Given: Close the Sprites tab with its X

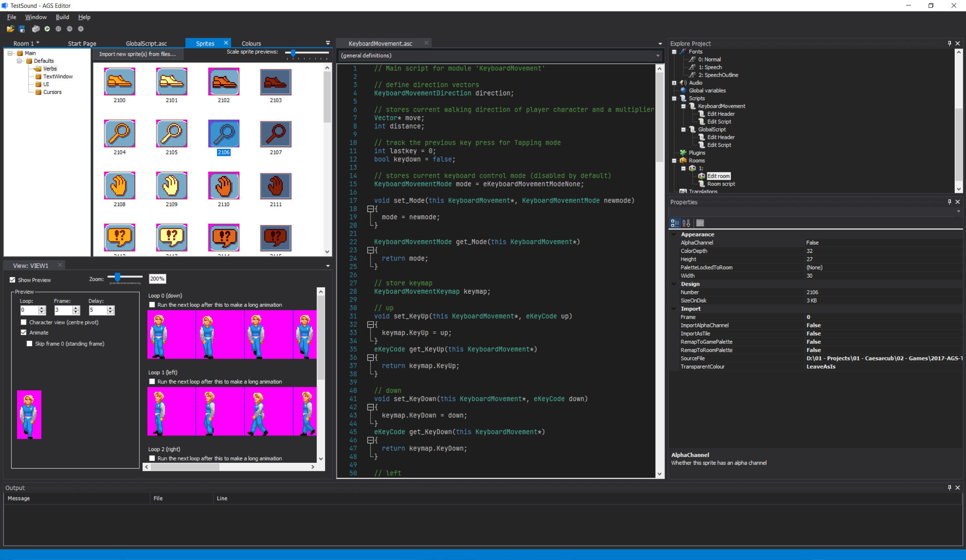Looking at the screenshot, I should click(x=226, y=43).
